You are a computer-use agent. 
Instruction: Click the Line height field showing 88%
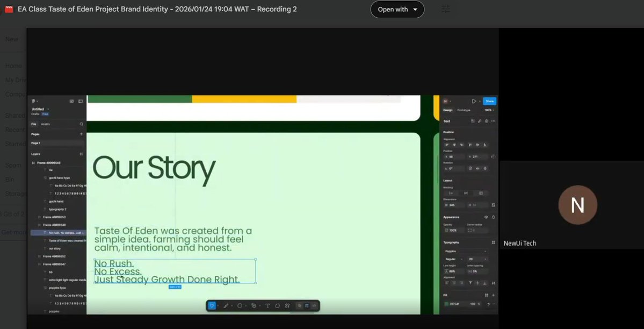click(x=454, y=271)
